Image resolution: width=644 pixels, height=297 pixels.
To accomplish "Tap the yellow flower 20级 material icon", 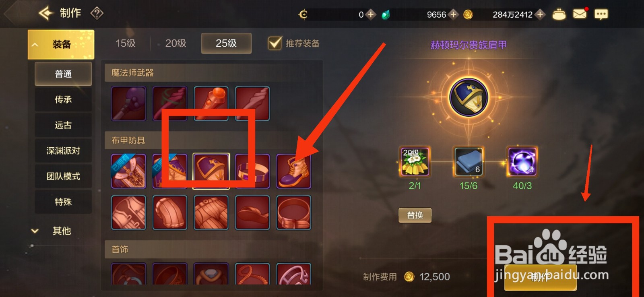I will pos(415,161).
